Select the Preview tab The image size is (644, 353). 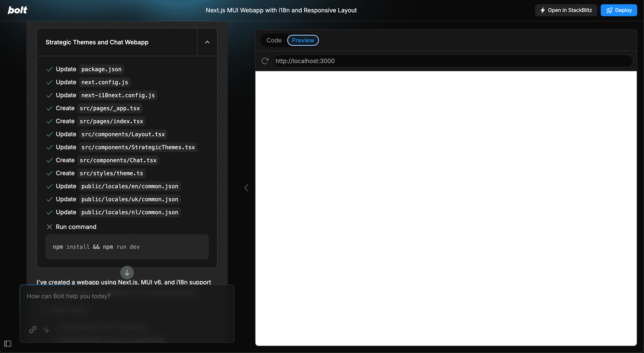click(303, 40)
